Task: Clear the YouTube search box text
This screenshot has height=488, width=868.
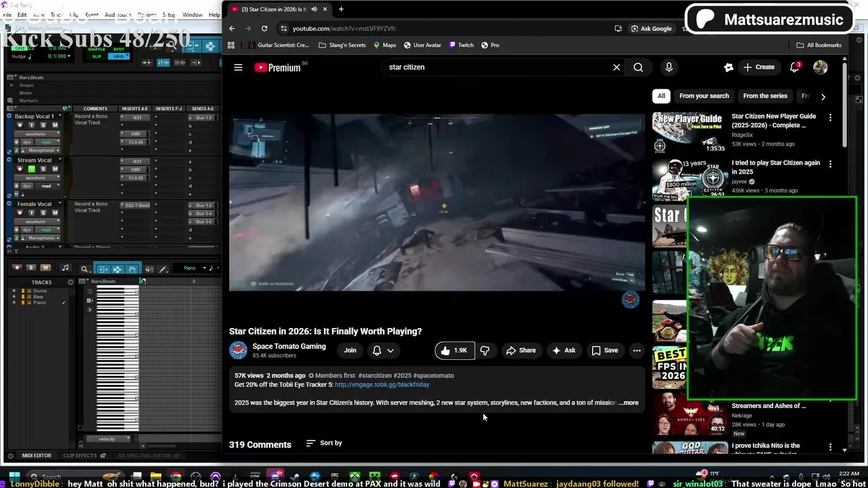Action: (616, 67)
